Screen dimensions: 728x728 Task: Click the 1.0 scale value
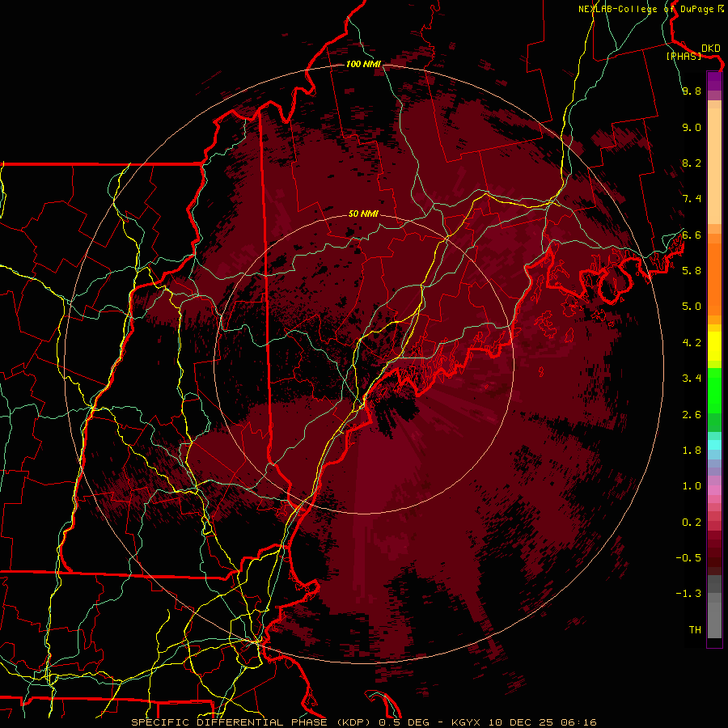pos(692,487)
